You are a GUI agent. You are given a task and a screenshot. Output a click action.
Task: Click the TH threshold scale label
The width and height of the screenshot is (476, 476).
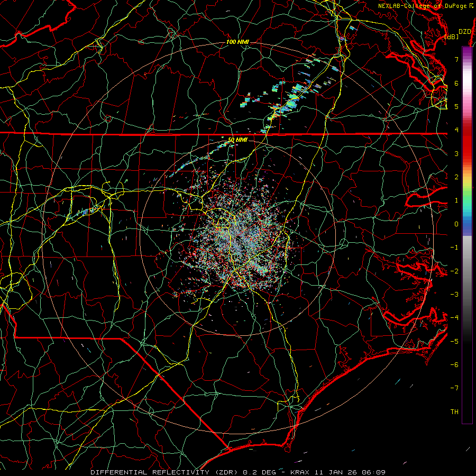454,412
